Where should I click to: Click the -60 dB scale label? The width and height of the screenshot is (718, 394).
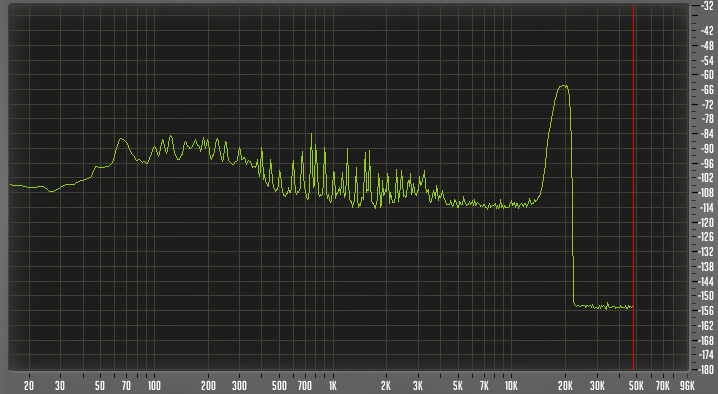point(707,75)
